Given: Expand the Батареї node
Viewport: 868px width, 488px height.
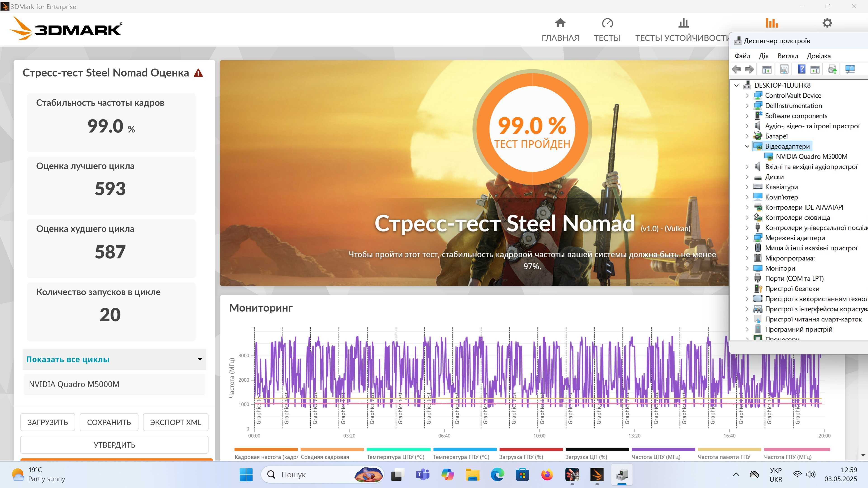Looking at the screenshot, I should pos(747,136).
